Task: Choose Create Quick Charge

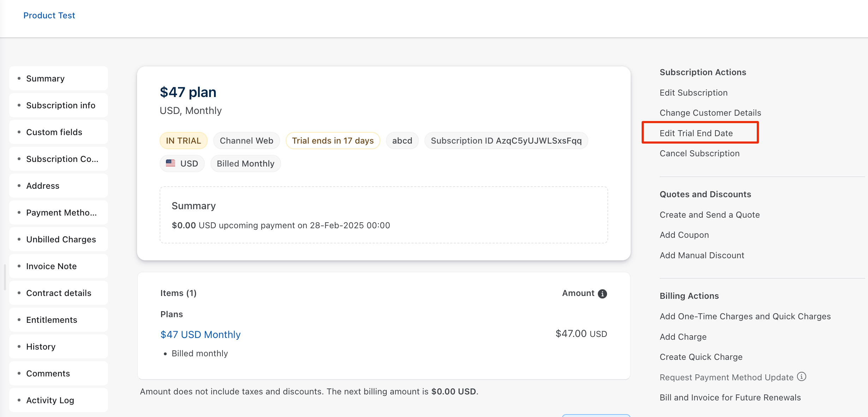Action: point(701,357)
